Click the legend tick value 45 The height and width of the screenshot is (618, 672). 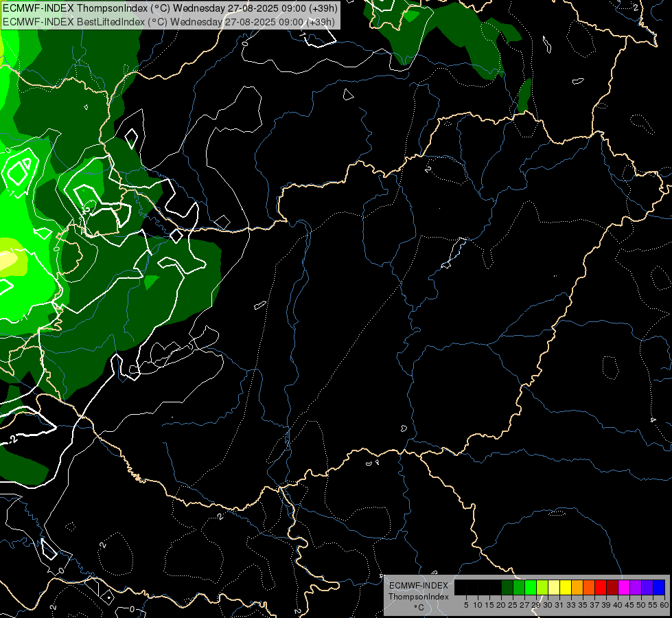point(629,605)
